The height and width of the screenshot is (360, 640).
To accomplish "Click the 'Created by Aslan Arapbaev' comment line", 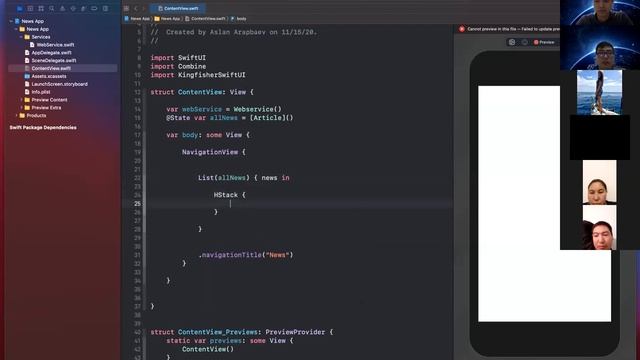I will click(233, 32).
